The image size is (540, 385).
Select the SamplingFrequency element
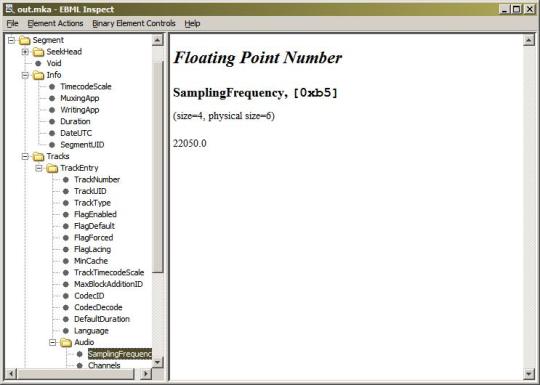coord(120,354)
